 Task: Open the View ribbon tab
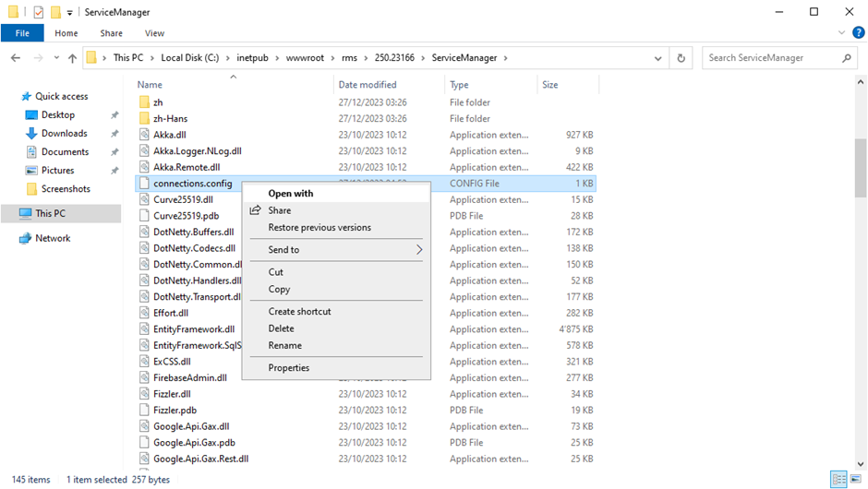point(154,33)
